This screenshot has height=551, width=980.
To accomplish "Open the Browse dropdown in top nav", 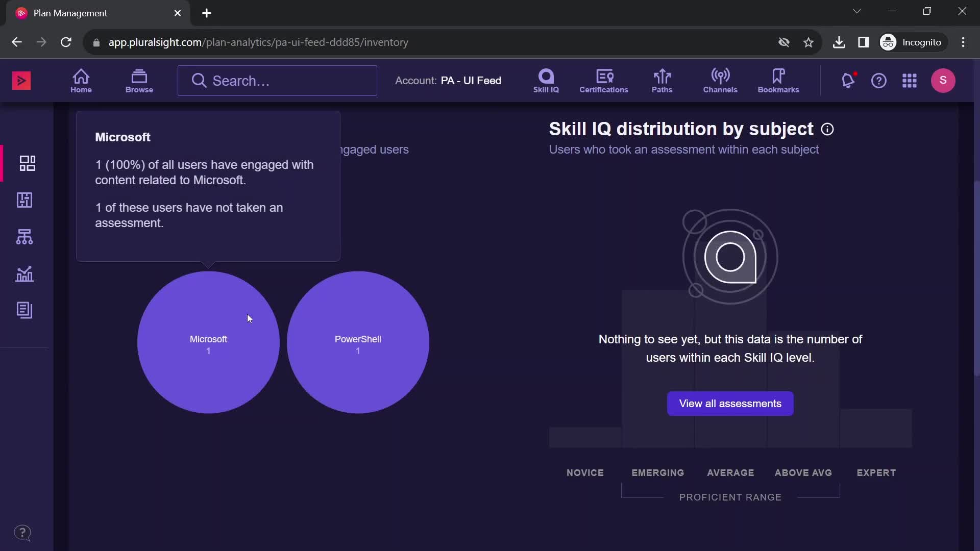I will point(139,80).
